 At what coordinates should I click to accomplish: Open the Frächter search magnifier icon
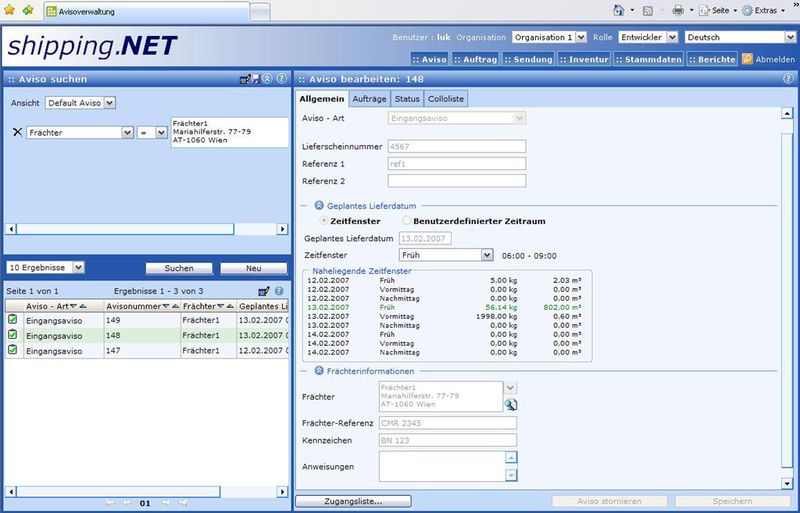tap(510, 405)
